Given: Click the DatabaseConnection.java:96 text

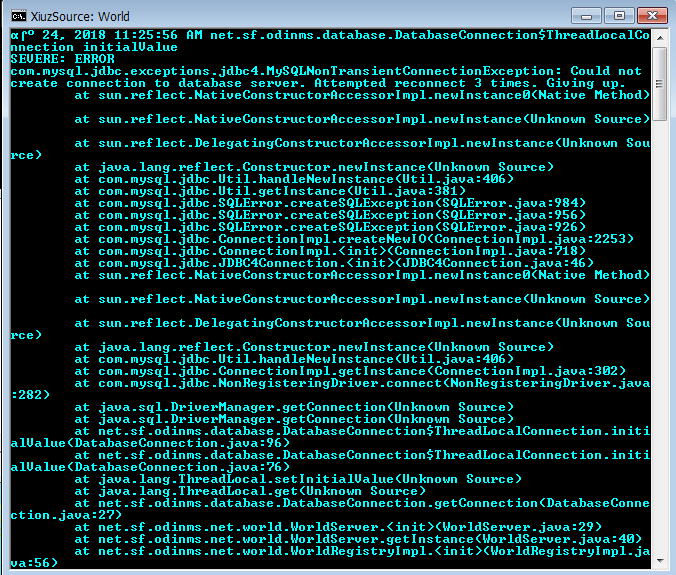Looking at the screenshot, I should tap(182, 443).
